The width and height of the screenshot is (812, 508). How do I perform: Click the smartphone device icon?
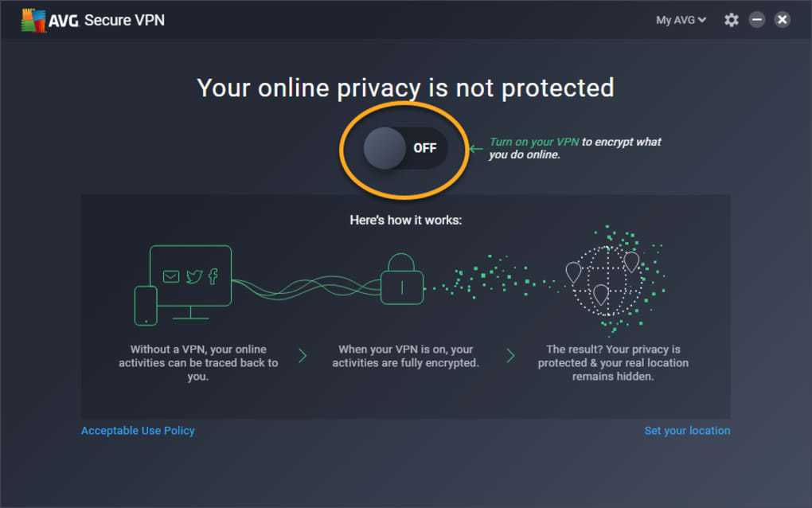coord(146,305)
